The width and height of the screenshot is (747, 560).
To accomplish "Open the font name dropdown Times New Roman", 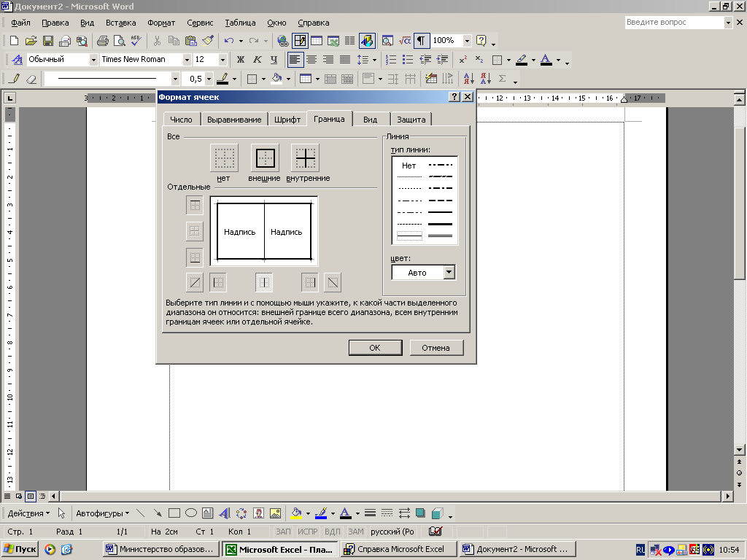I will tap(187, 60).
